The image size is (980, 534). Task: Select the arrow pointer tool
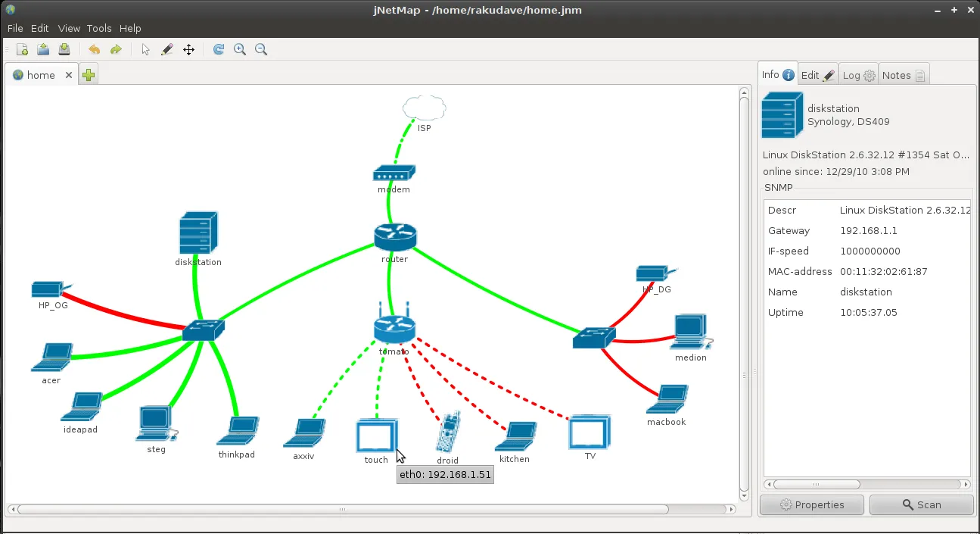click(x=144, y=48)
